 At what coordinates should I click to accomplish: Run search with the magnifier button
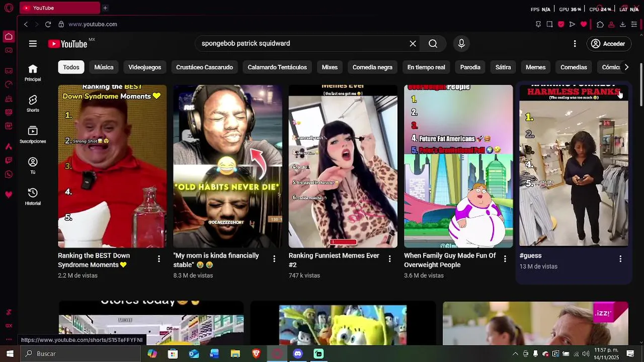433,44
